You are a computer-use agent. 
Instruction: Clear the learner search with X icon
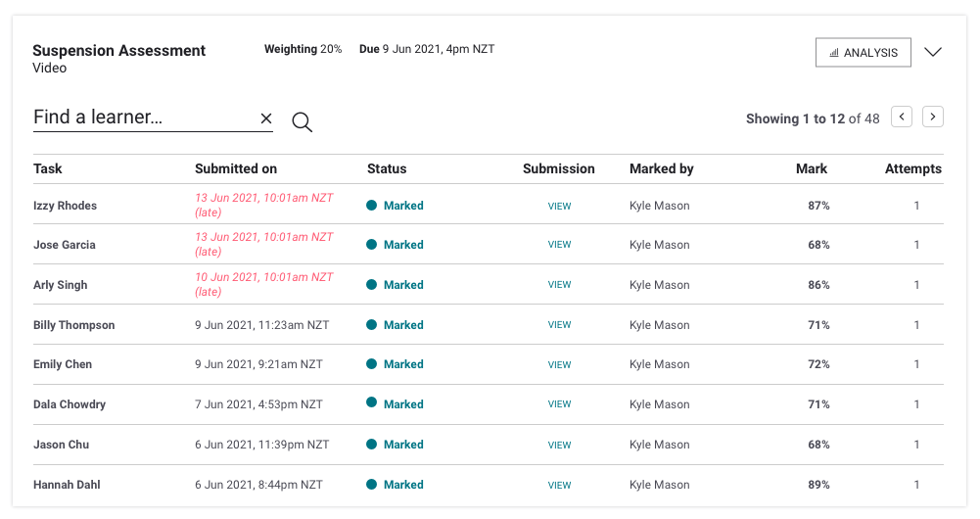265,118
